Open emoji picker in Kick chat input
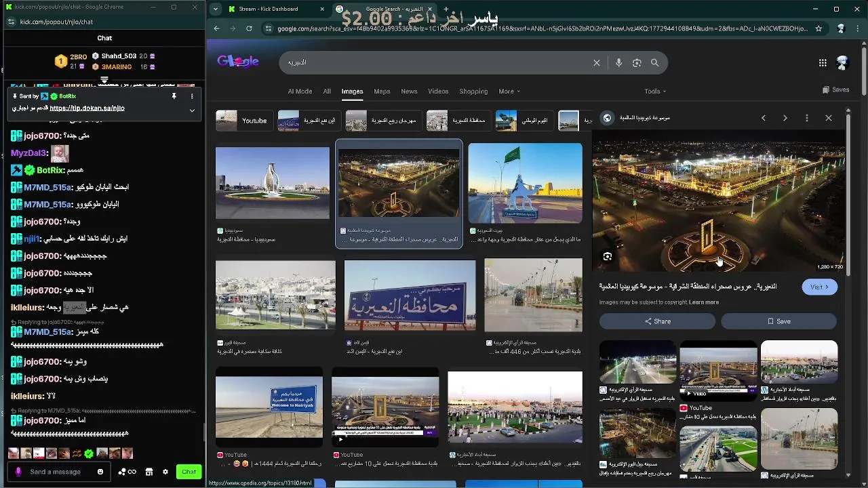868x488 pixels. [100, 472]
